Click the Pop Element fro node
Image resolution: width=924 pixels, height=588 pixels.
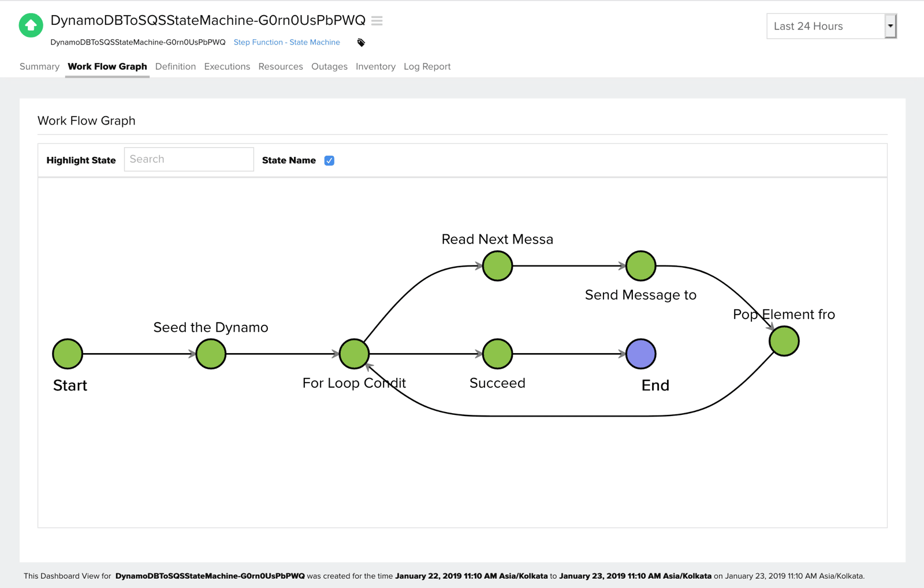784,340
